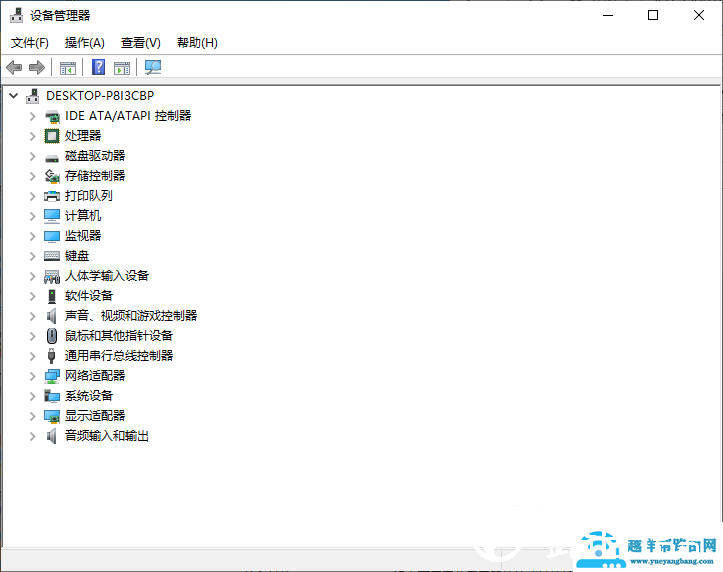
Task: Click the 存储控制器 icon
Action: point(52,176)
